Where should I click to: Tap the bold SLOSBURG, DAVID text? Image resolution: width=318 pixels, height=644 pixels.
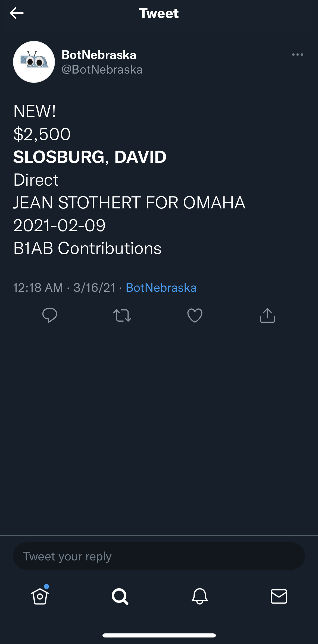[90, 157]
